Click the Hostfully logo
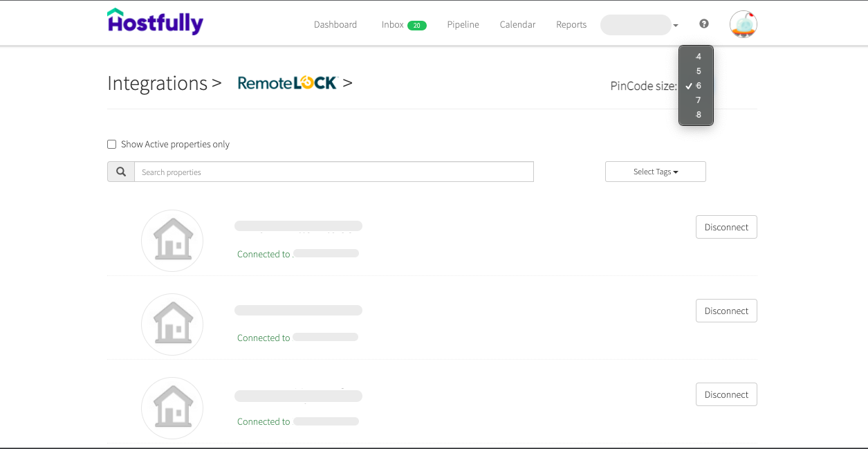868x449 pixels. tap(155, 21)
